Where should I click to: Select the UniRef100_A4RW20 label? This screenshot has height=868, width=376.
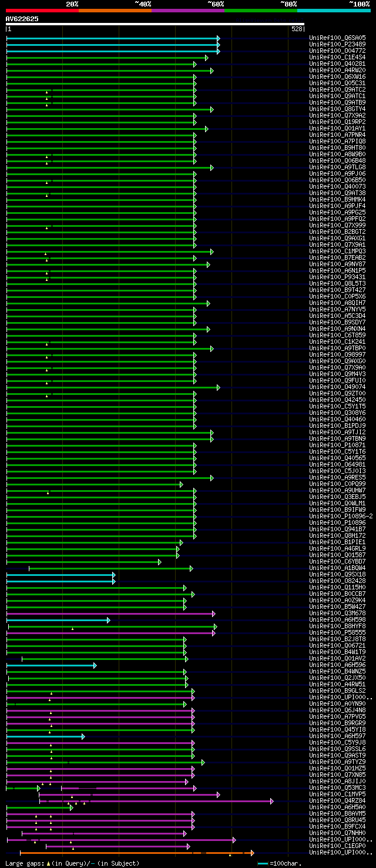click(337, 71)
